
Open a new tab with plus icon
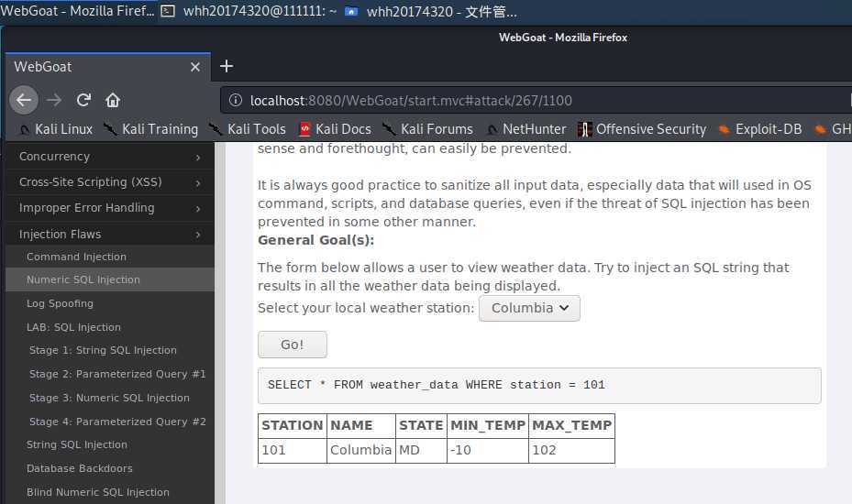click(227, 66)
